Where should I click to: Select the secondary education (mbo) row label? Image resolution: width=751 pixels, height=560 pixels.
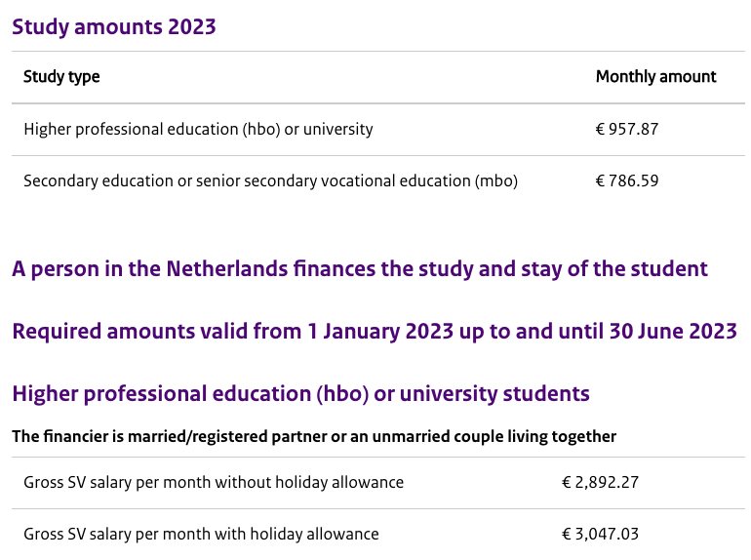pyautogui.click(x=270, y=180)
